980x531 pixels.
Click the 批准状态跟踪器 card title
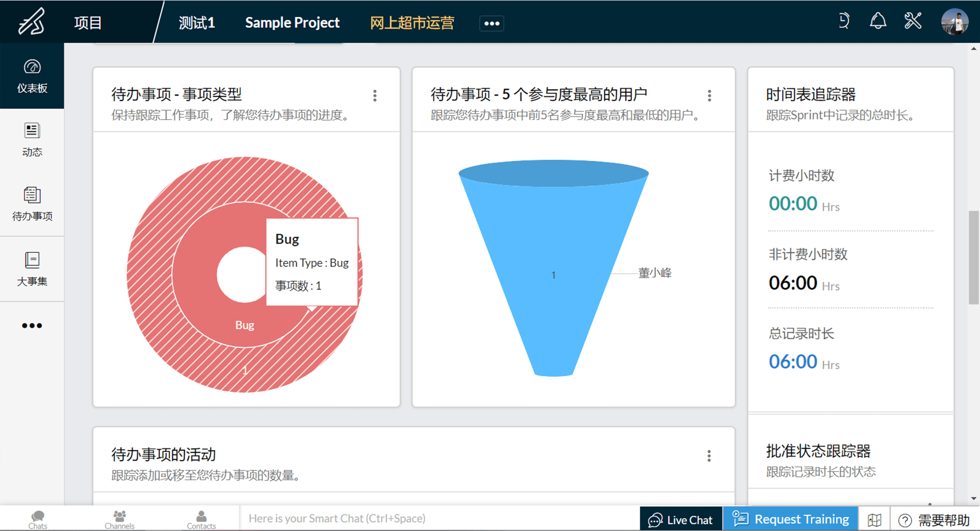pyautogui.click(x=818, y=451)
